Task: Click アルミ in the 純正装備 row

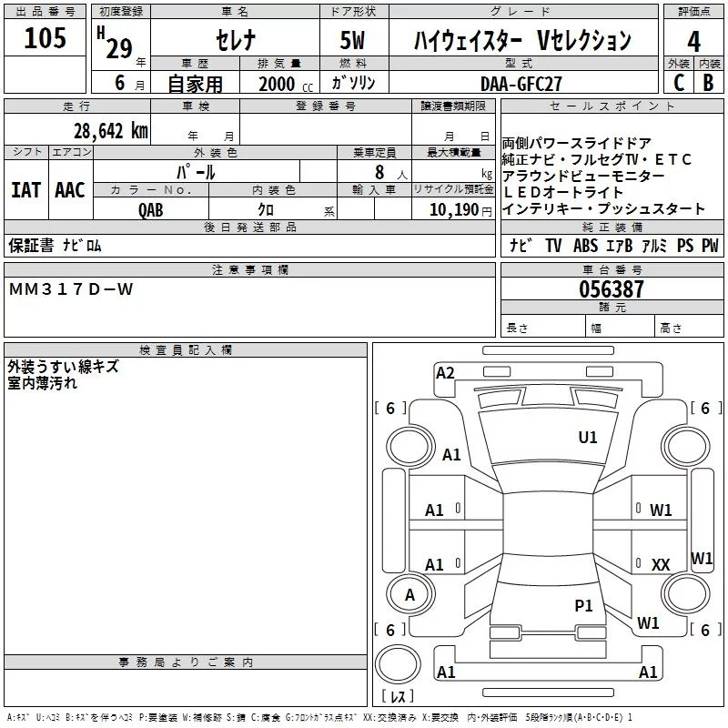Action: click(x=654, y=245)
